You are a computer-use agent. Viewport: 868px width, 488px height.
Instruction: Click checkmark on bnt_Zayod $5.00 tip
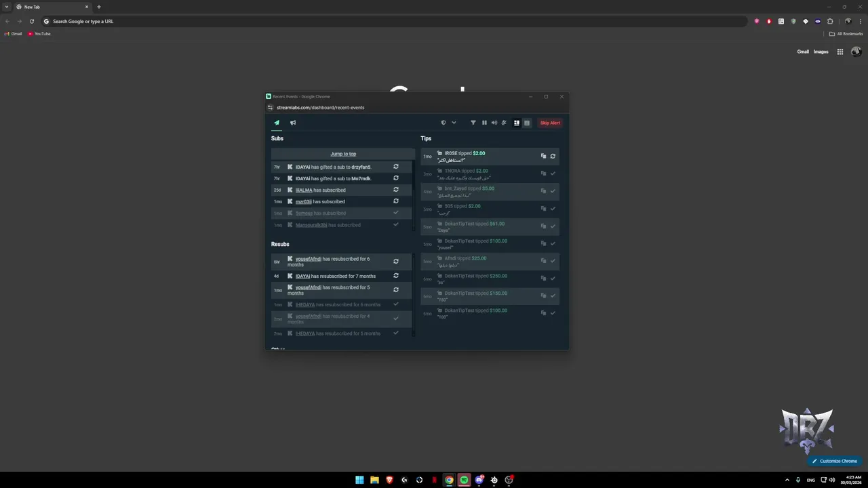pyautogui.click(x=553, y=191)
